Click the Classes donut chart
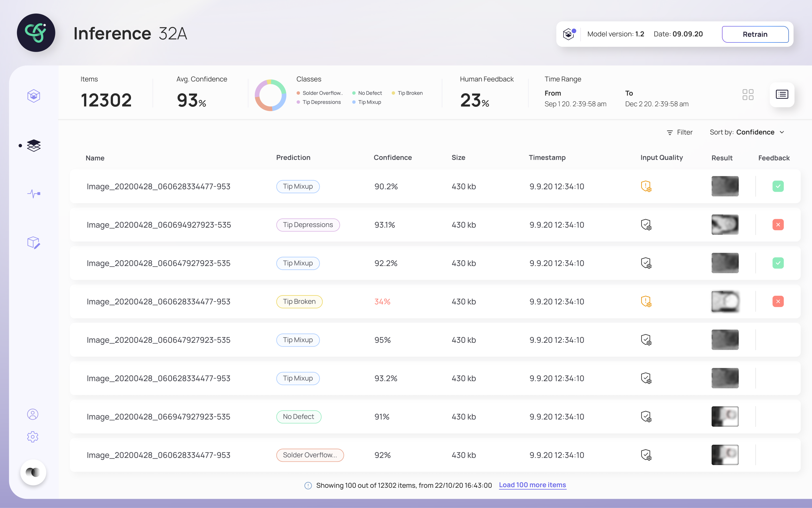 270,95
